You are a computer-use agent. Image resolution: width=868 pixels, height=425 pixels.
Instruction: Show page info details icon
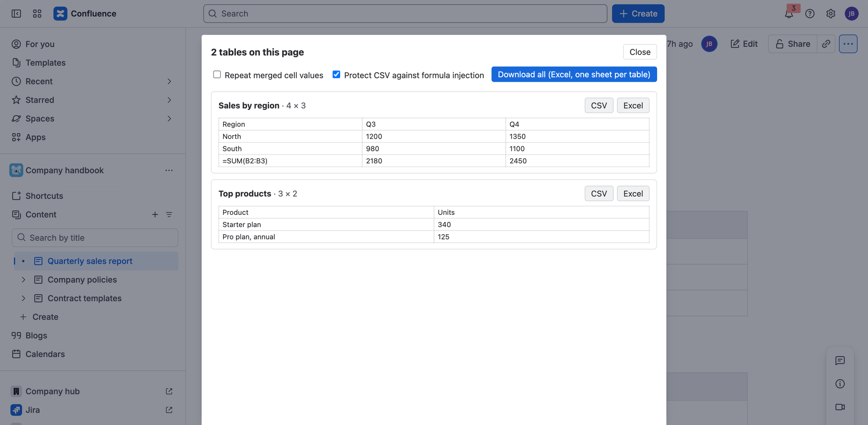(840, 384)
